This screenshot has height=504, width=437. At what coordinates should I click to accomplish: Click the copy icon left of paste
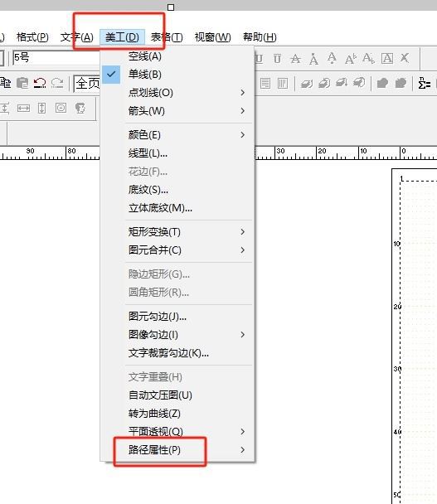[x=5, y=83]
